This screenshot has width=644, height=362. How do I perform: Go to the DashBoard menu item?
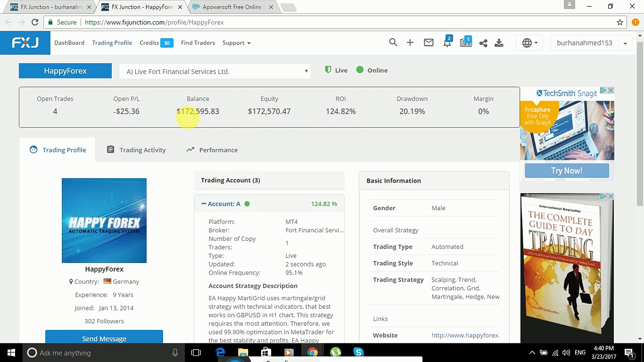click(69, 43)
